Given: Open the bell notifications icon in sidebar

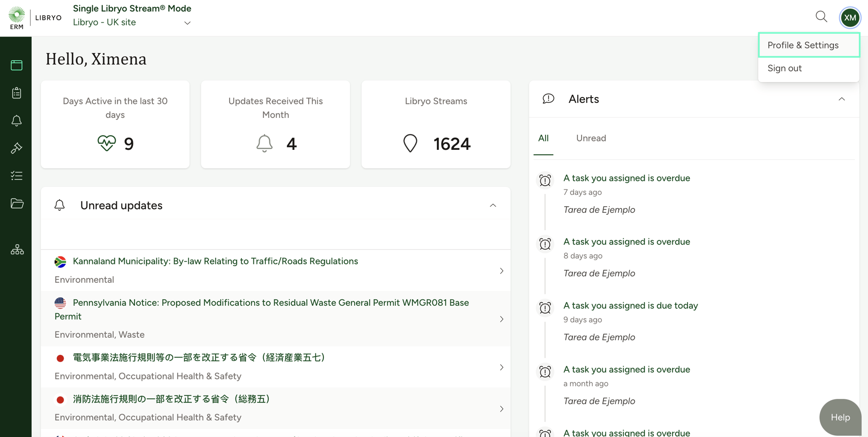Looking at the screenshot, I should 16,121.
